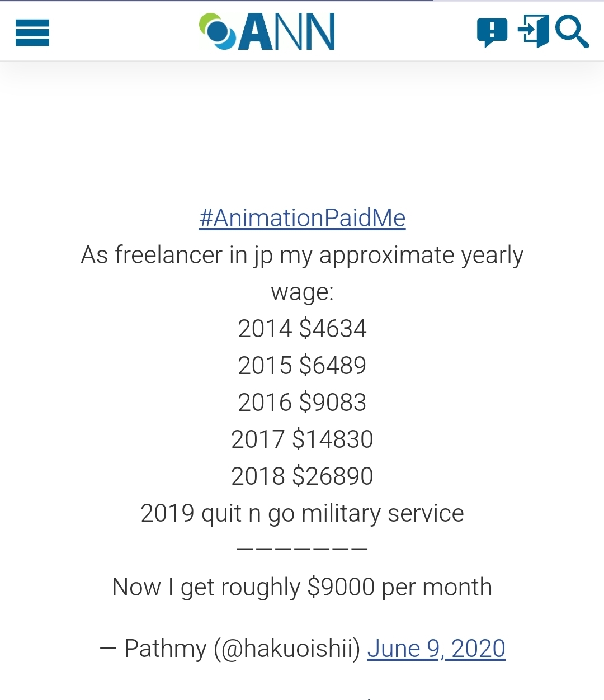The width and height of the screenshot is (604, 700).
Task: Open site search with magnifier icon
Action: pyautogui.click(x=572, y=32)
